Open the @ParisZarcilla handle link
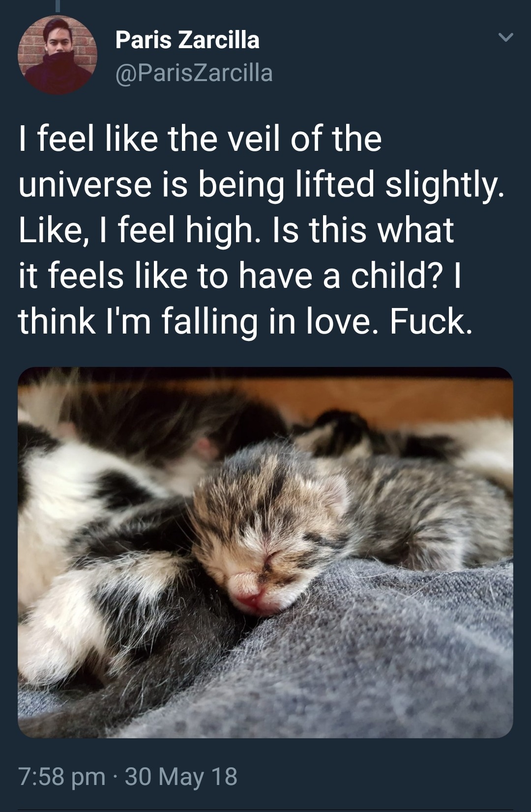Image resolution: width=531 pixels, height=812 pixels. tap(194, 73)
